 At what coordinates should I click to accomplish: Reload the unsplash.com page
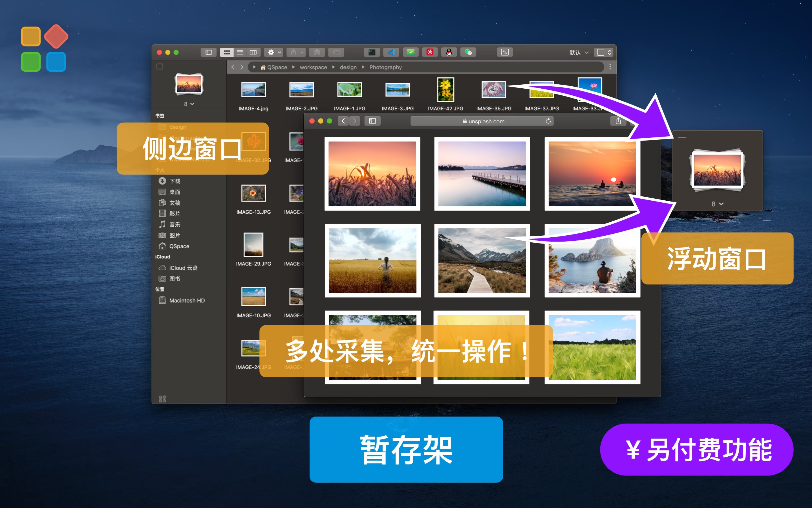(x=548, y=121)
